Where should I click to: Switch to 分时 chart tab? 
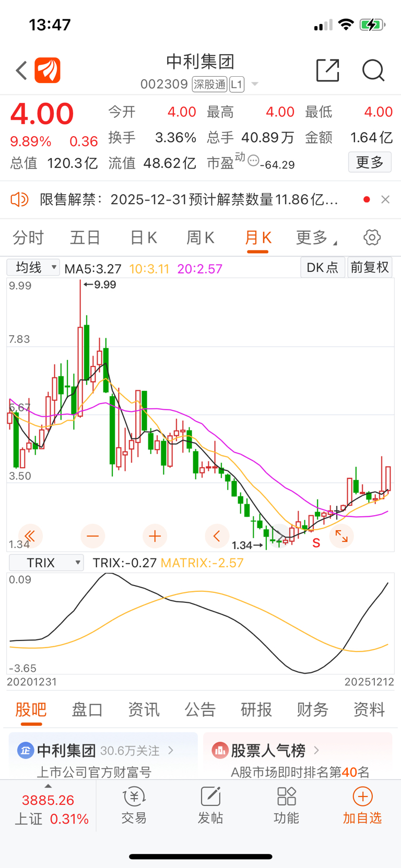[x=28, y=238]
